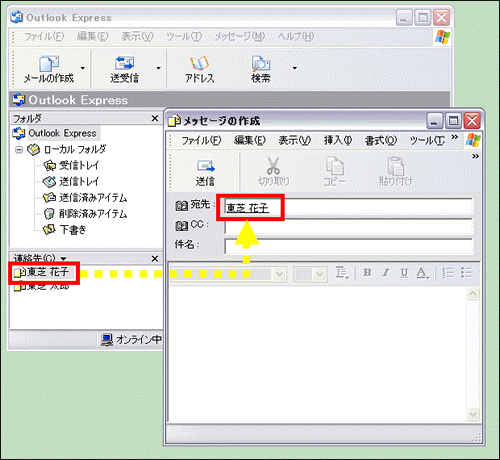Open the Search dropdown arrow
Image resolution: width=500 pixels, height=460 pixels.
294,68
